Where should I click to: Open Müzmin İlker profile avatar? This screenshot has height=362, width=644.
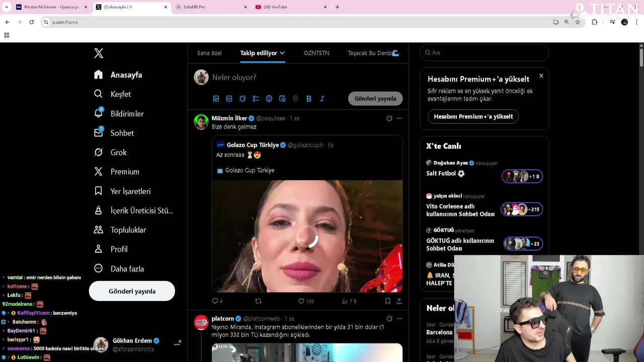(x=201, y=122)
